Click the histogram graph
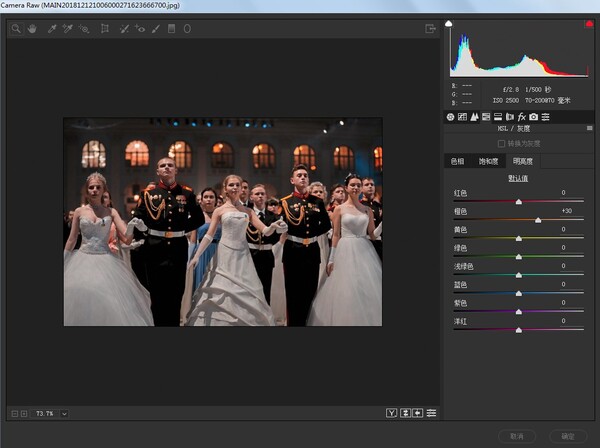The width and height of the screenshot is (600, 448). [x=519, y=52]
